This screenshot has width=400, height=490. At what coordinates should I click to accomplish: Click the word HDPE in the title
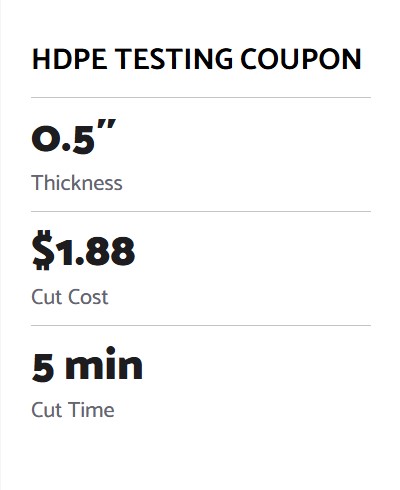click(x=70, y=59)
